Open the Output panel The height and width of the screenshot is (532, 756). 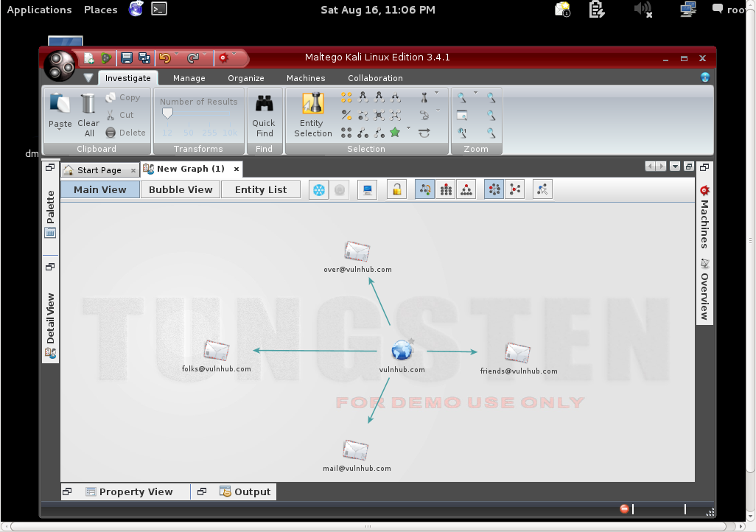[x=245, y=492]
